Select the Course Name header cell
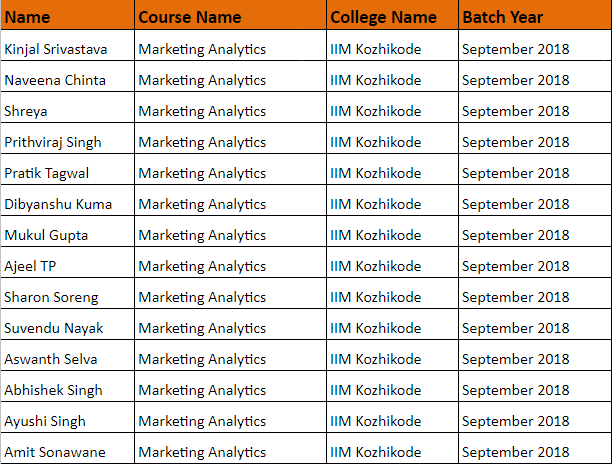 pos(229,17)
